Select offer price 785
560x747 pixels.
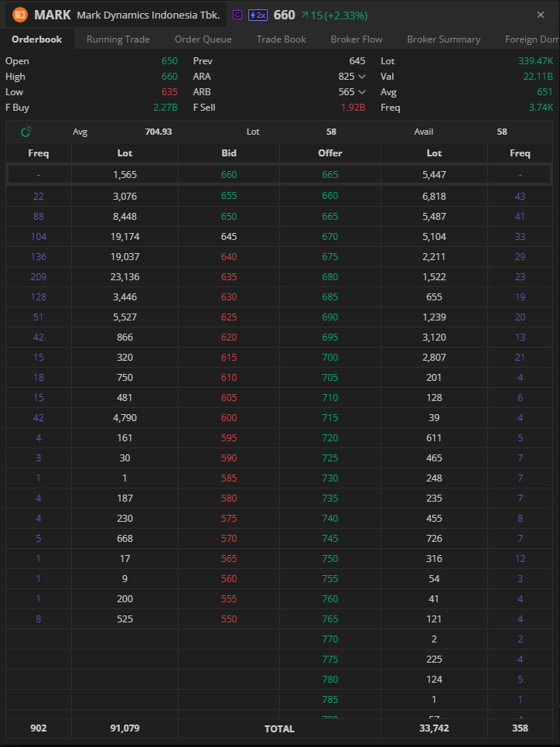[330, 699]
